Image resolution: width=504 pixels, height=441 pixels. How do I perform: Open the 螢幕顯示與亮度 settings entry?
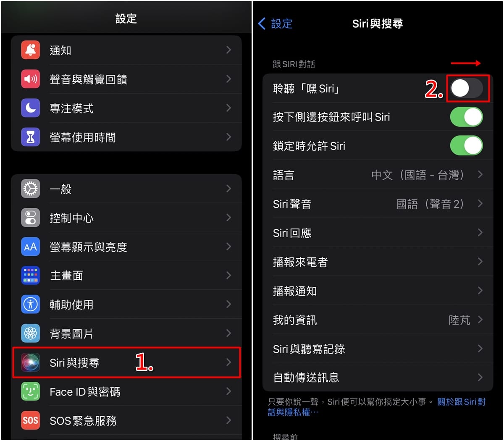point(126,247)
